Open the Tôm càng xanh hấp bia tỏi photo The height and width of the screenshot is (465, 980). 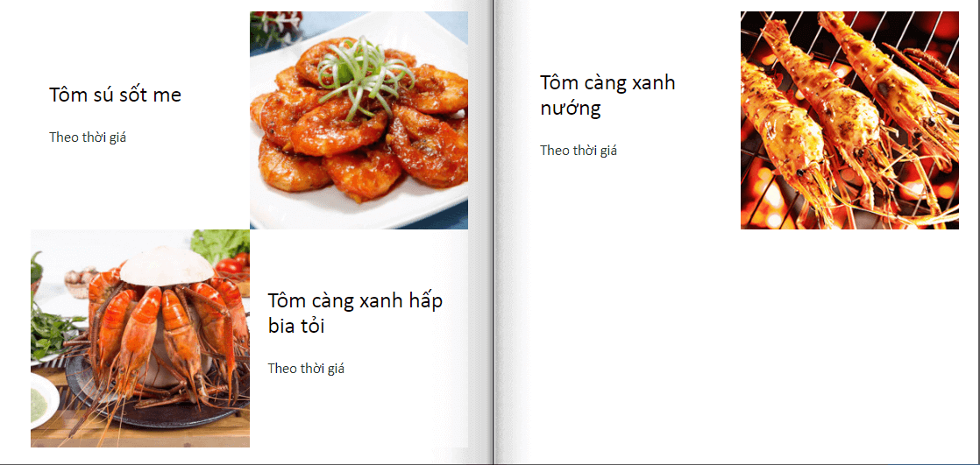pos(140,338)
